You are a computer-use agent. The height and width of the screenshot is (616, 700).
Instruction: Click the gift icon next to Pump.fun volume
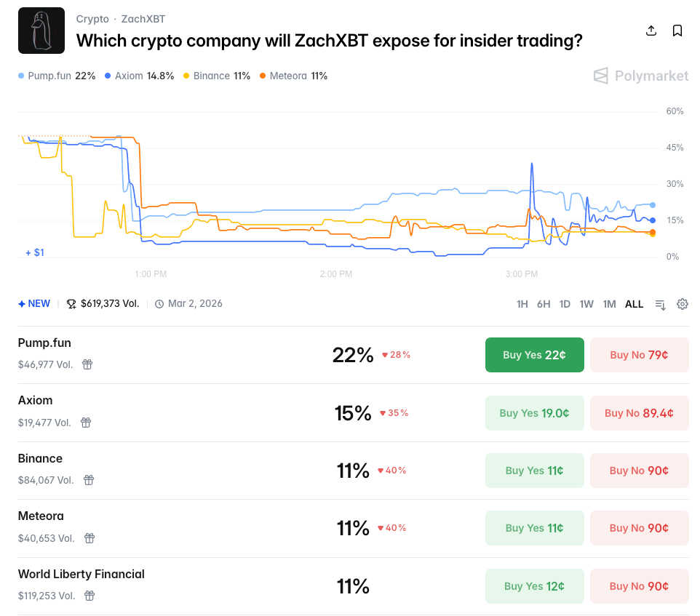(87, 364)
